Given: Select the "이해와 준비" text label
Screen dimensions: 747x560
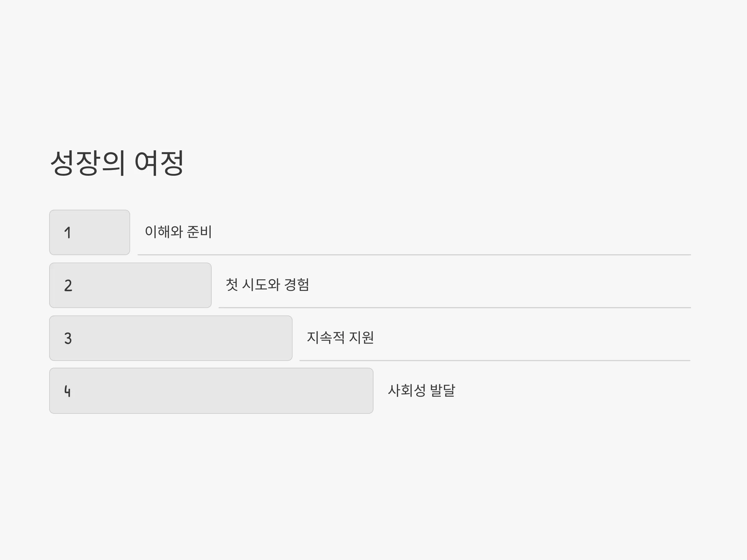Looking at the screenshot, I should [x=178, y=232].
